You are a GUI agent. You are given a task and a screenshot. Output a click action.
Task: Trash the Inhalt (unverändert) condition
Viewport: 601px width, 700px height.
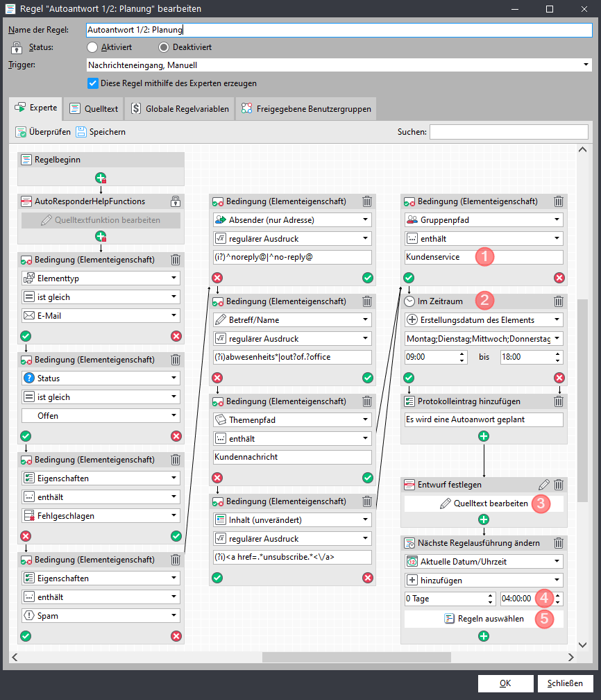367,501
